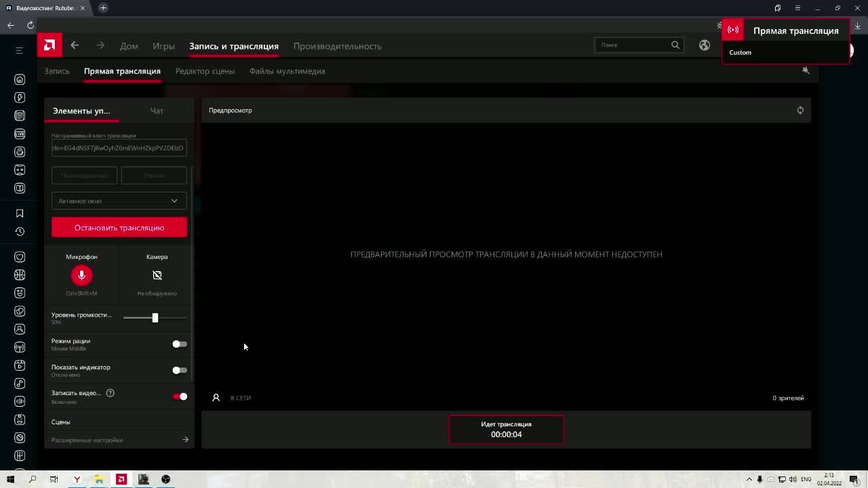The height and width of the screenshot is (488, 868).
Task: Click the stream key input field
Action: [x=119, y=148]
